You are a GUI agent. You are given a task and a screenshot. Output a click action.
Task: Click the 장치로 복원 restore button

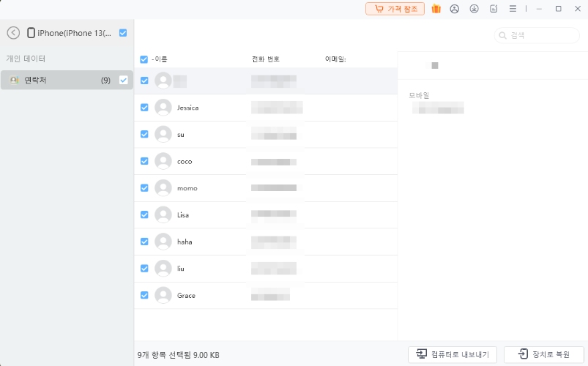coord(544,354)
